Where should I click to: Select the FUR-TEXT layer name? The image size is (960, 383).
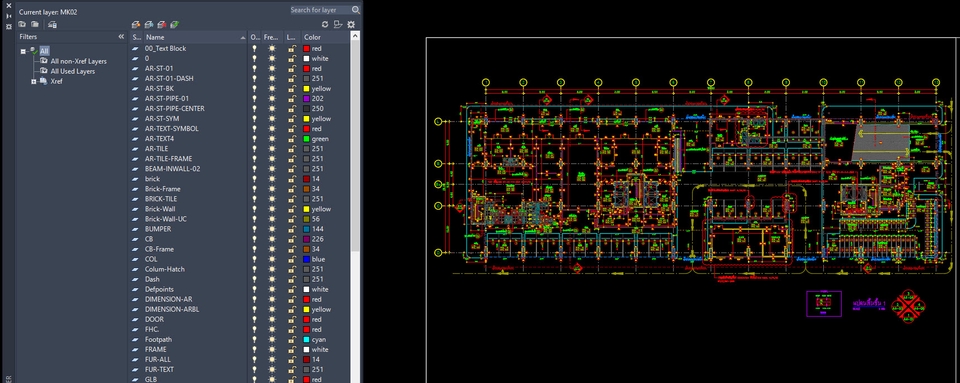tap(159, 370)
